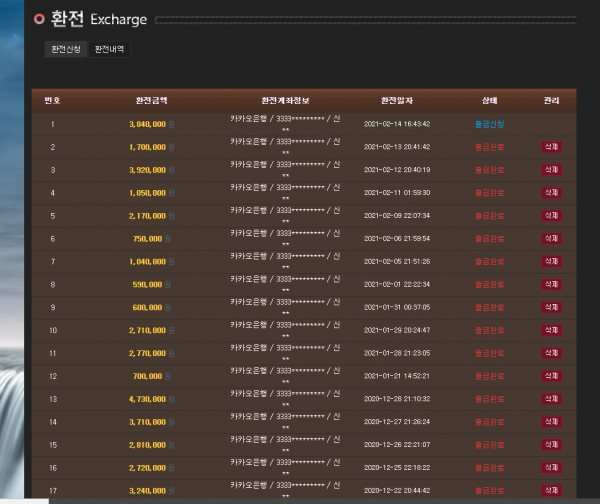Image resolution: width=600 pixels, height=504 pixels.
Task: Click the date 2021-01-31 00:37:05
Action: coord(397,307)
